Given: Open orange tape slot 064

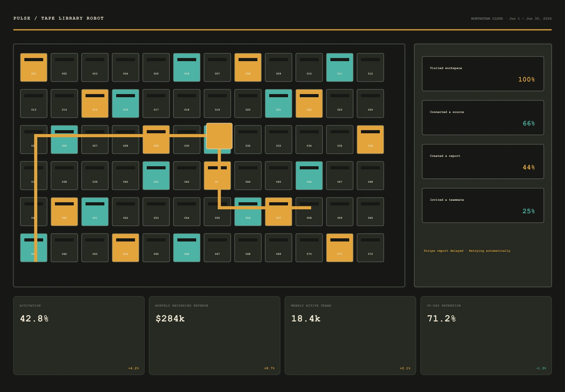Looking at the screenshot, I should [x=126, y=248].
